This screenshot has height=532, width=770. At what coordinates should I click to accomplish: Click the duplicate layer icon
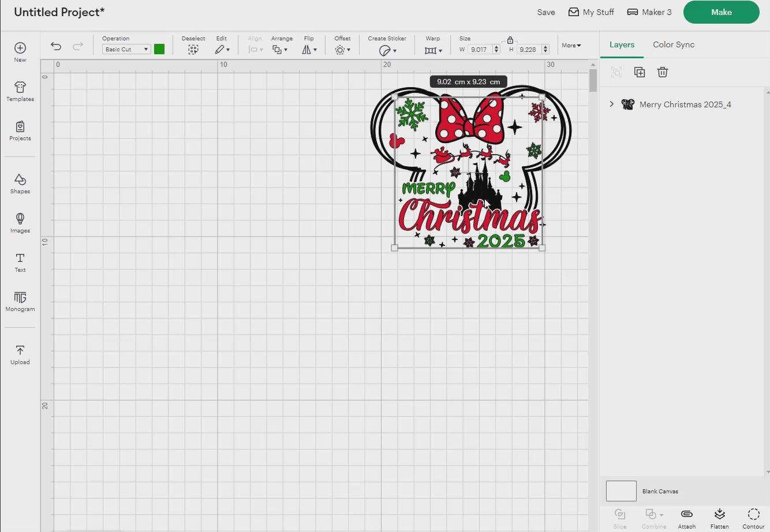click(x=640, y=72)
